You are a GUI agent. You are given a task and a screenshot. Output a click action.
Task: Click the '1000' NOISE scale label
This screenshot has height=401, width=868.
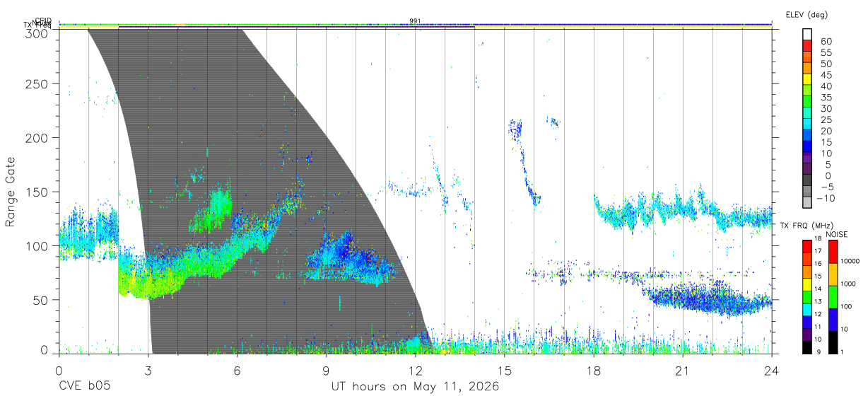(850, 284)
